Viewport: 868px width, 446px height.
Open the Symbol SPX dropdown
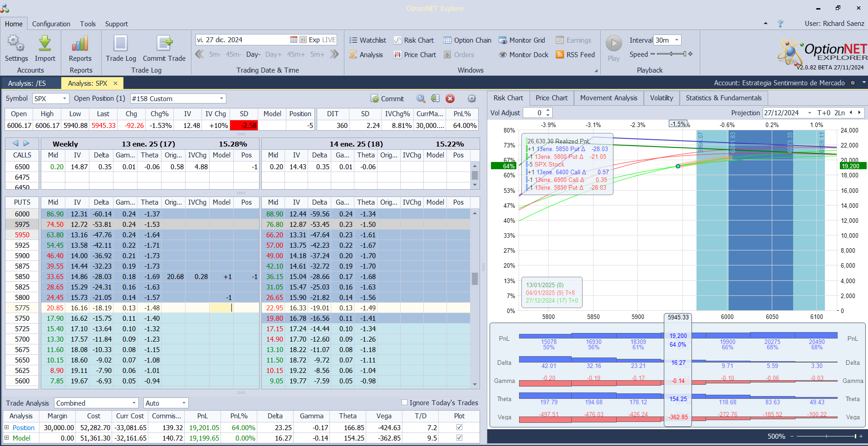(x=65, y=98)
